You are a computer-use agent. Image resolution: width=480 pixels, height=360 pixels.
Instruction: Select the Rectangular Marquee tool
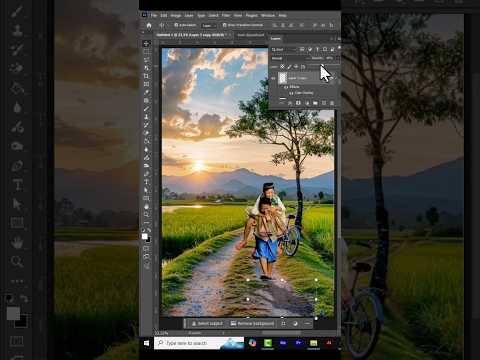[x=146, y=52]
